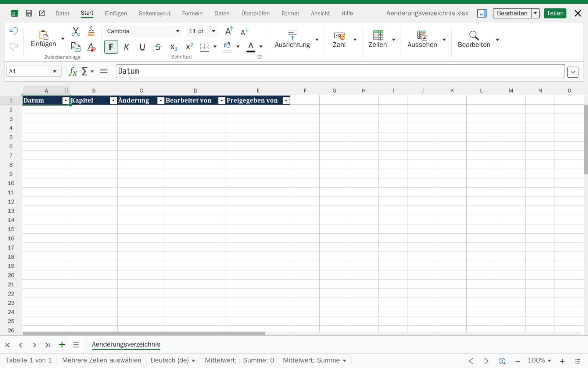Viewport: 588px width, 368px height.
Task: Open the Kapitel column filter dropdown
Action: [113, 100]
